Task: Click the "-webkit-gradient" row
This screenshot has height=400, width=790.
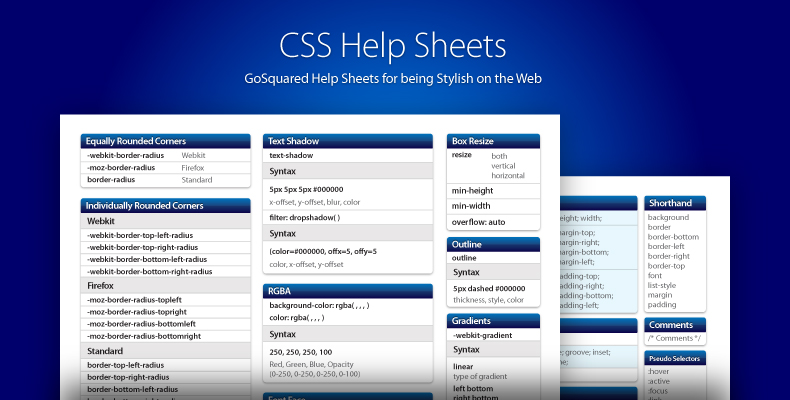Action: (x=493, y=335)
